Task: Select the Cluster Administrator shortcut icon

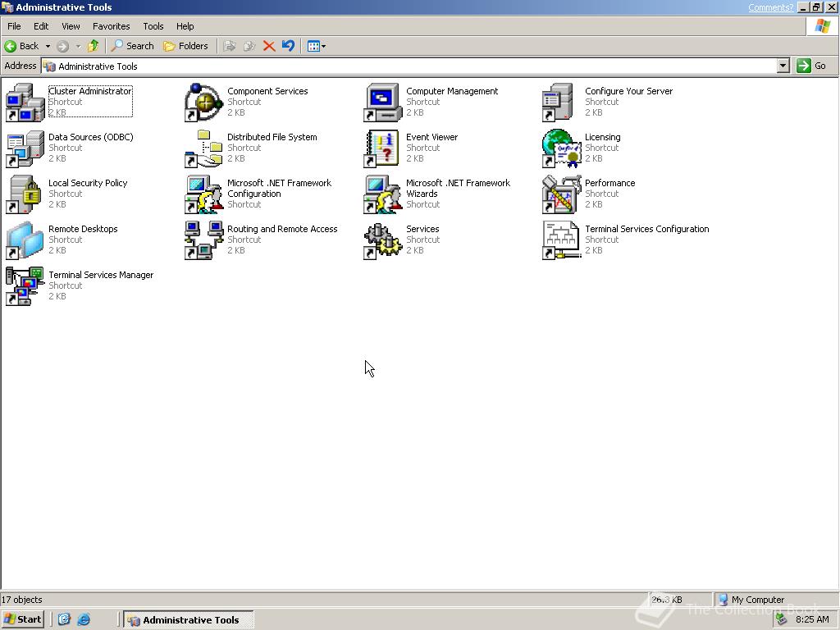Action: pyautogui.click(x=25, y=103)
